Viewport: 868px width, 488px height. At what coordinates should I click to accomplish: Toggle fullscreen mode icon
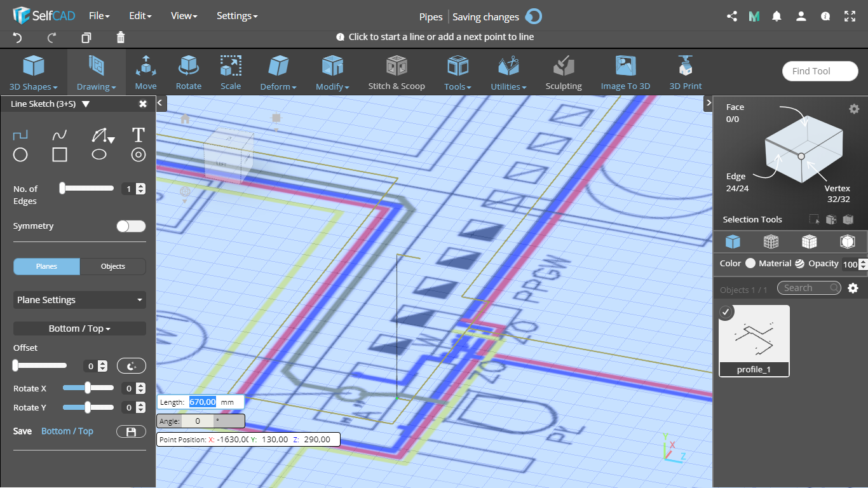pyautogui.click(x=850, y=17)
